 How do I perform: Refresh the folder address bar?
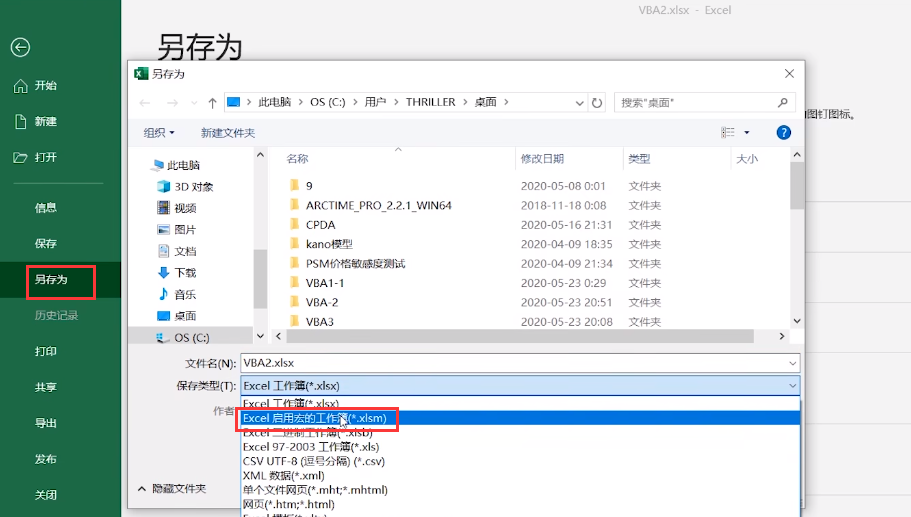[x=597, y=103]
